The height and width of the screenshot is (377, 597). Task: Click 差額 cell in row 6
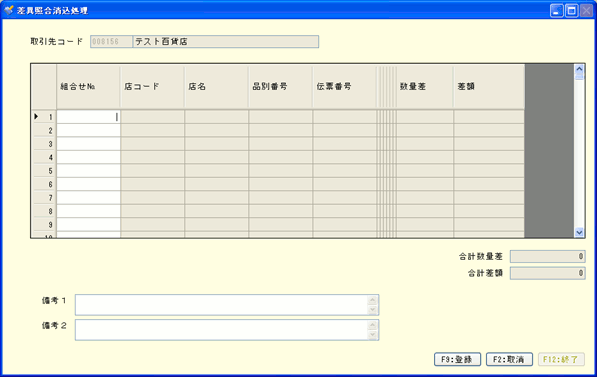pos(489,184)
